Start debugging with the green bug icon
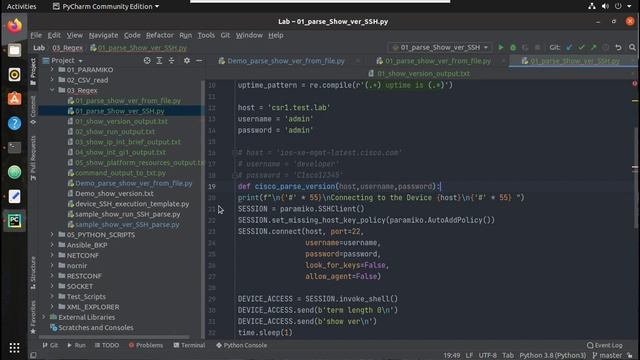This screenshot has width=640, height=360. click(513, 47)
